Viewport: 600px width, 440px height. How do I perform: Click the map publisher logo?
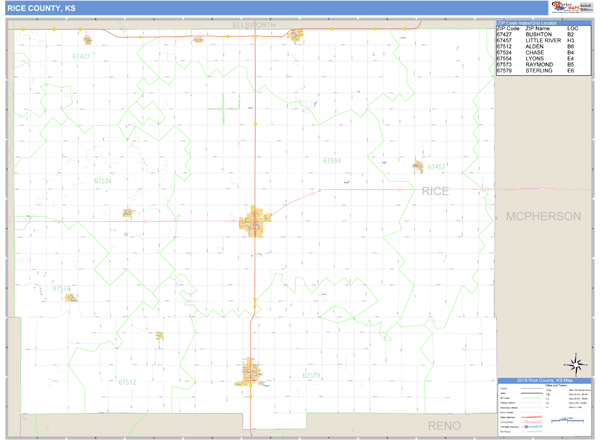click(572, 7)
